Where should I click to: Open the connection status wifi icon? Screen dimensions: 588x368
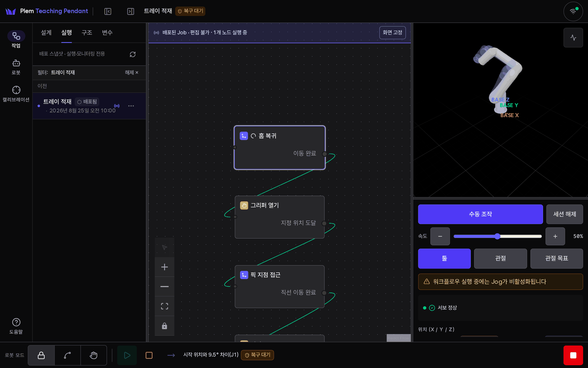tap(573, 11)
